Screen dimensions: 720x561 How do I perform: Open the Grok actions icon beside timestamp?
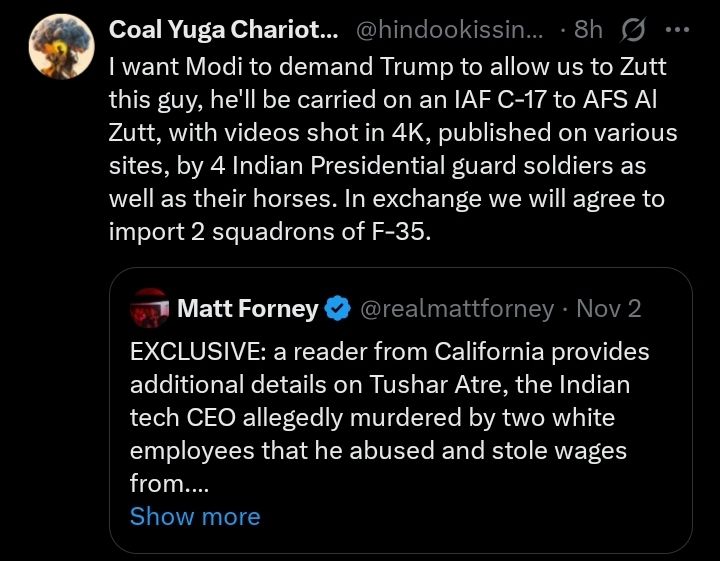pos(633,30)
